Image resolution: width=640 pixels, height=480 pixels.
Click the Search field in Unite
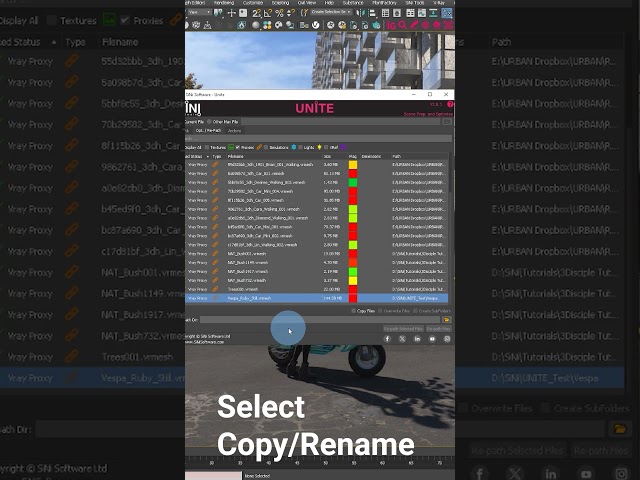[317, 139]
